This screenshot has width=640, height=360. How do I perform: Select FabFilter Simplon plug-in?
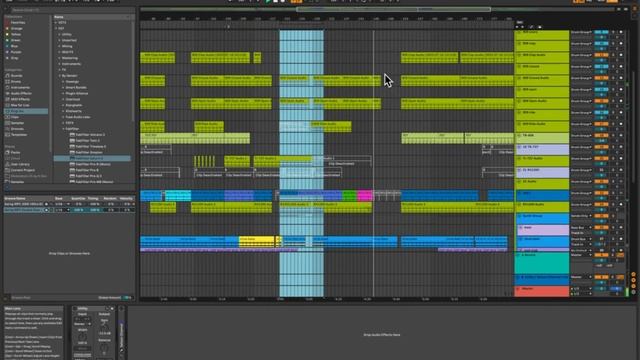coord(89,152)
